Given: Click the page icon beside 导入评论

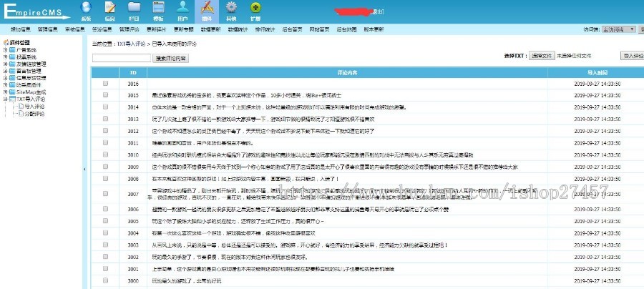Looking at the screenshot, I should tap(21, 106).
